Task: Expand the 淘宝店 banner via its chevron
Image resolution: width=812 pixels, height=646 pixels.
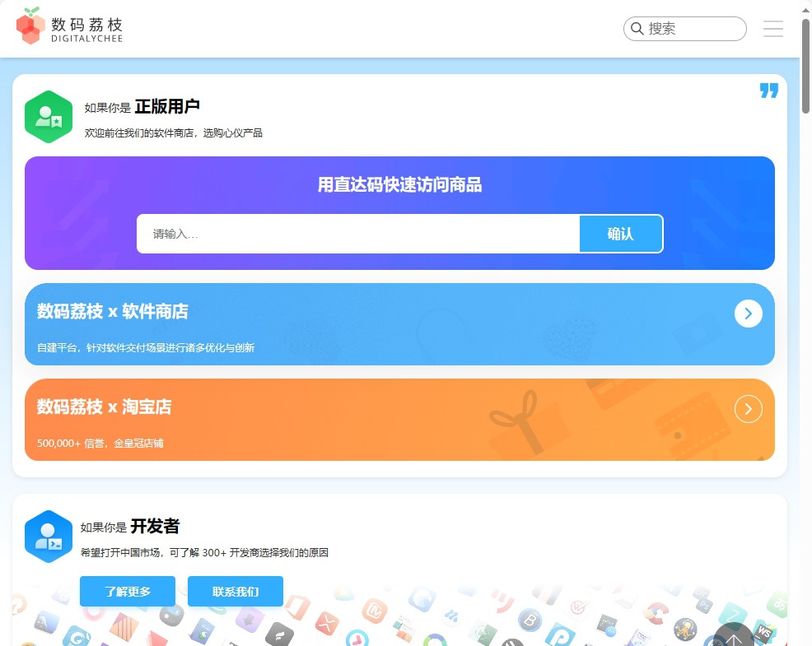Action: 748,408
